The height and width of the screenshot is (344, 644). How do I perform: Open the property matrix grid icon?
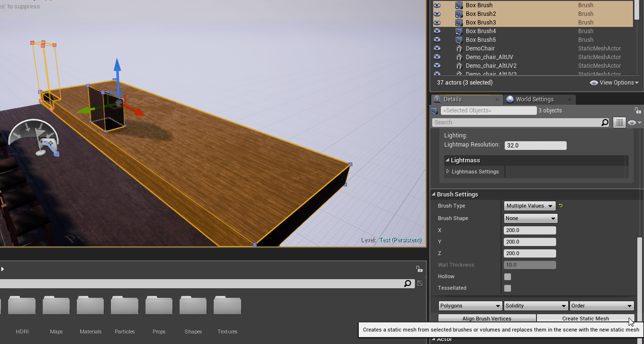620,123
